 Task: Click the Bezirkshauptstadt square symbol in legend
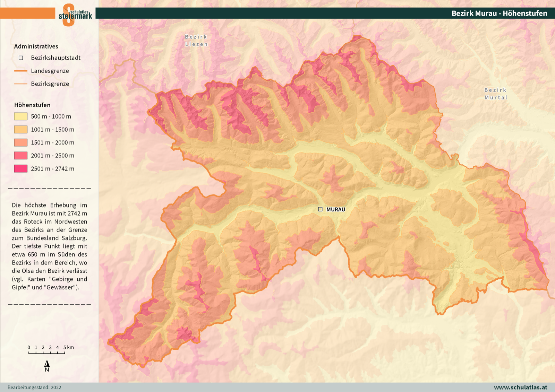tap(21, 58)
